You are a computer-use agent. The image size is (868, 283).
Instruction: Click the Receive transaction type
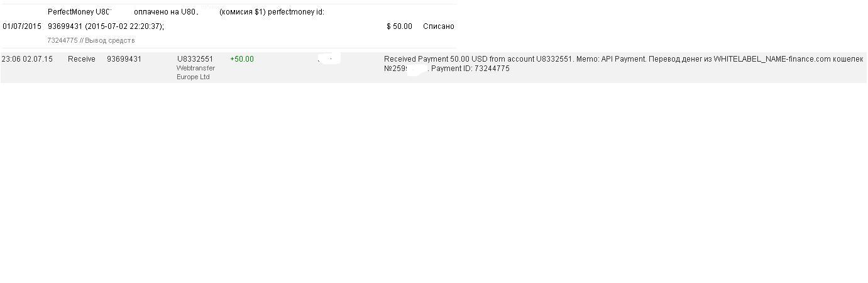click(x=82, y=59)
